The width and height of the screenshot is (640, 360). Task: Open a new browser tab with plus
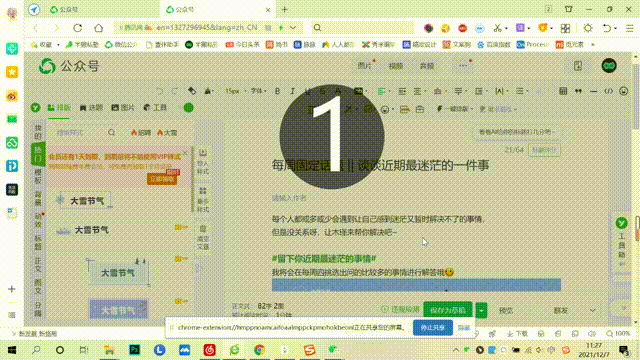coord(284,9)
